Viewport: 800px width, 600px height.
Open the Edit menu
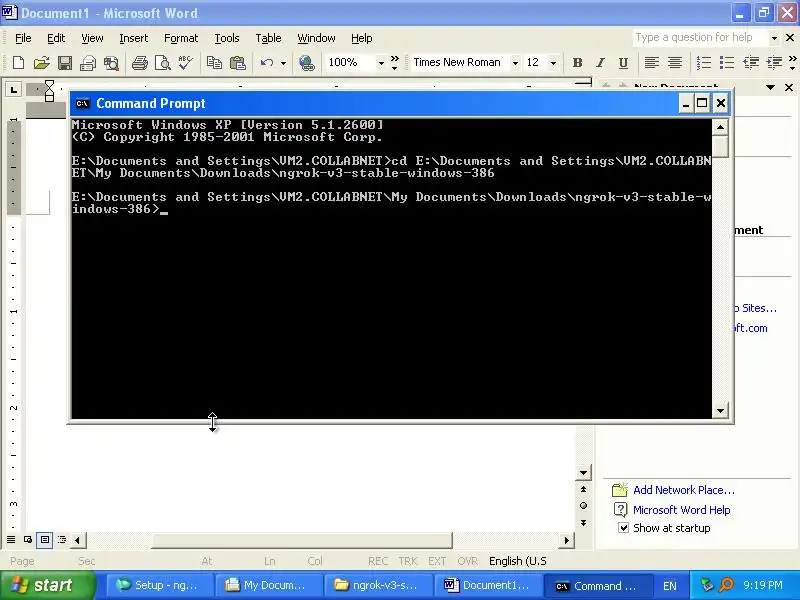pos(56,38)
